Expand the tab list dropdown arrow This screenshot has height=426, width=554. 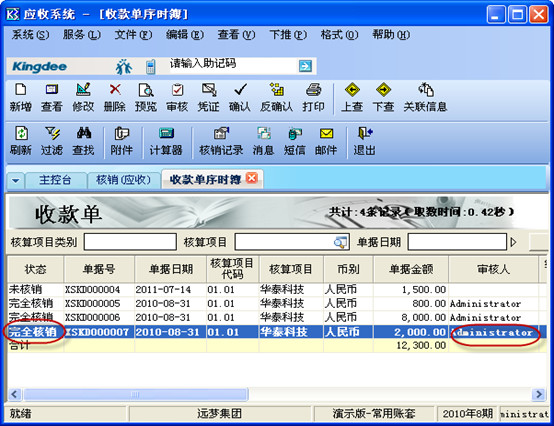[16, 181]
